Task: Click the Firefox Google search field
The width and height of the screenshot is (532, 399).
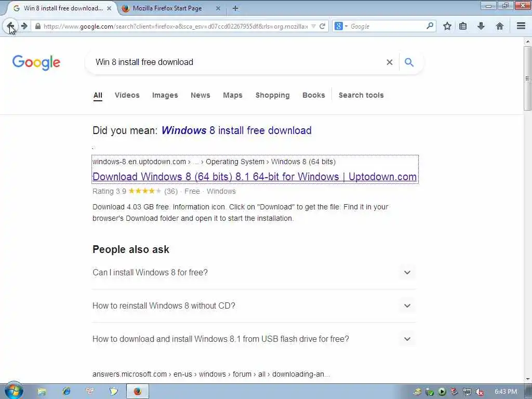Action: coord(387,26)
